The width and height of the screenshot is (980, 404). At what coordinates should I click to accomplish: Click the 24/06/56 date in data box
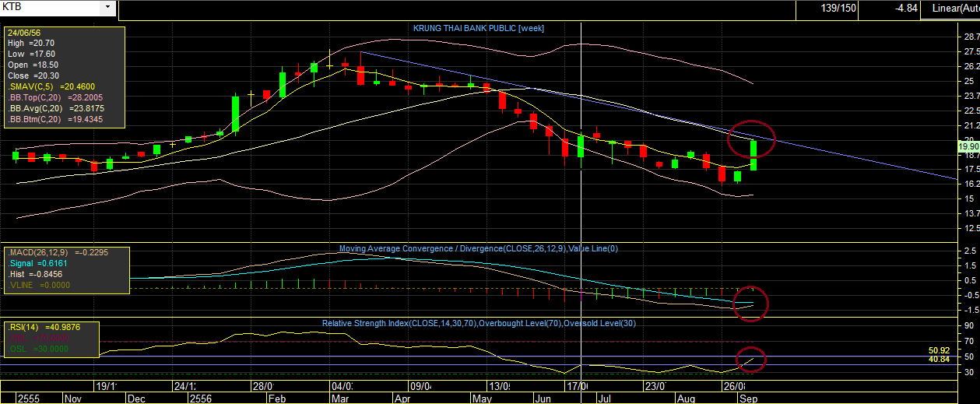[x=24, y=33]
